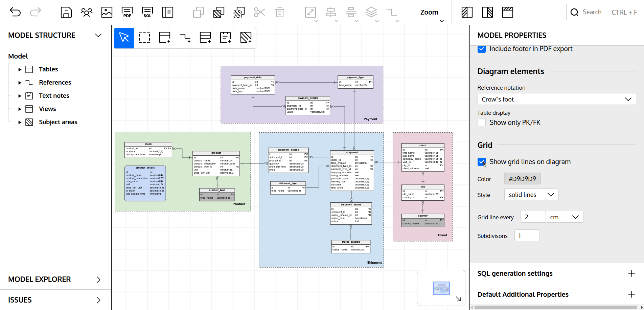Open the Issues panel
644x310 pixels.
55,300
